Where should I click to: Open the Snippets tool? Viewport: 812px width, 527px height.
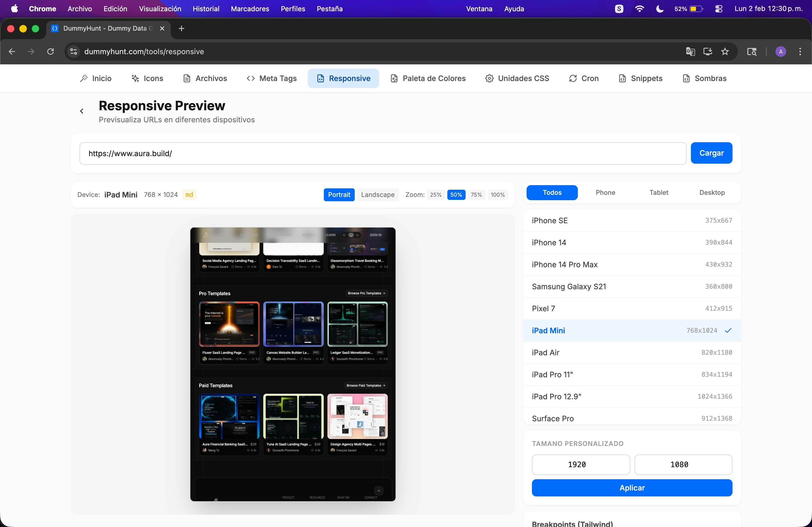click(x=640, y=78)
